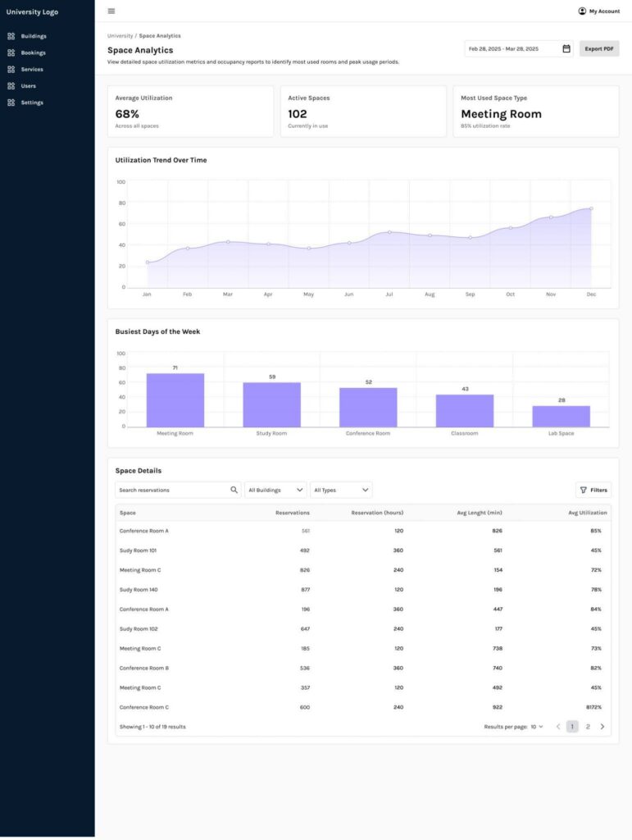Click the Services sidebar icon
This screenshot has height=840, width=632.
(x=11, y=69)
